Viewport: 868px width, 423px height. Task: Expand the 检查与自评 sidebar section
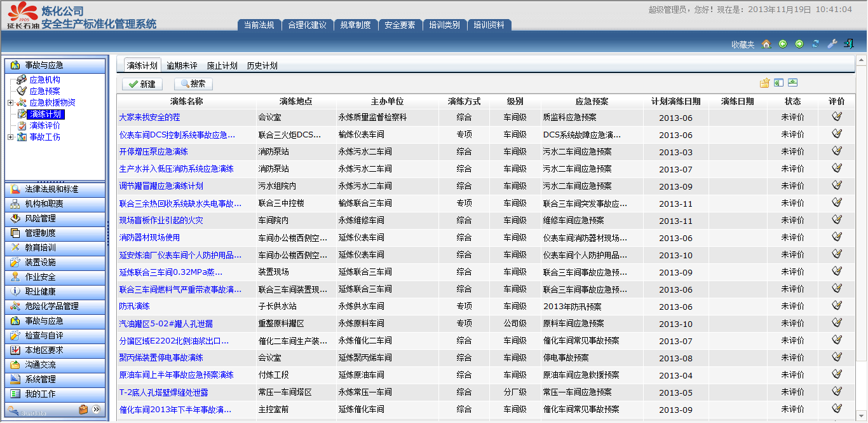click(55, 336)
